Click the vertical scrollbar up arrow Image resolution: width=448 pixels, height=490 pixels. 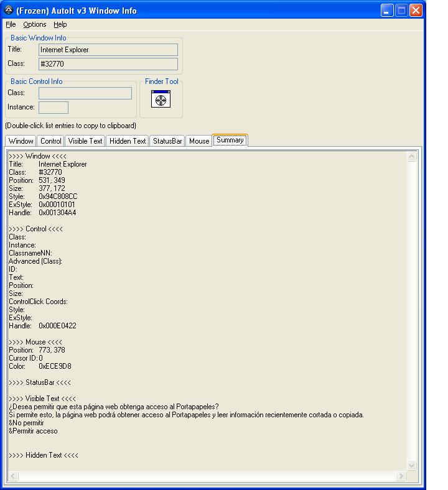pos(412,156)
